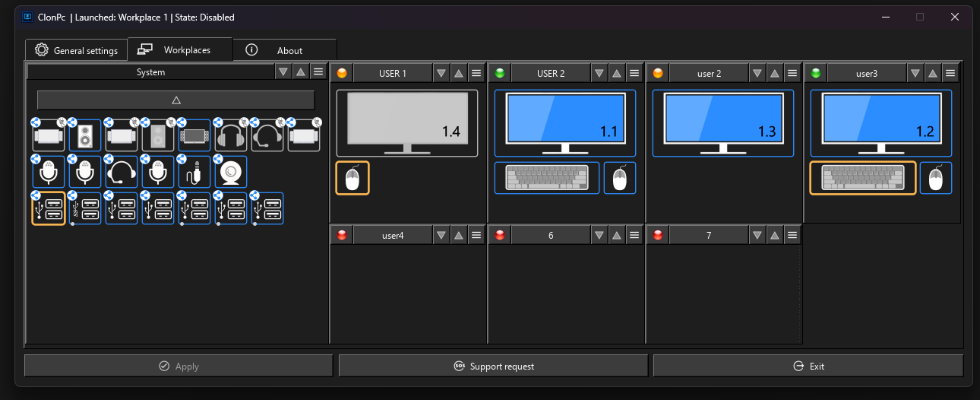Select the audio jack input device

[194, 172]
